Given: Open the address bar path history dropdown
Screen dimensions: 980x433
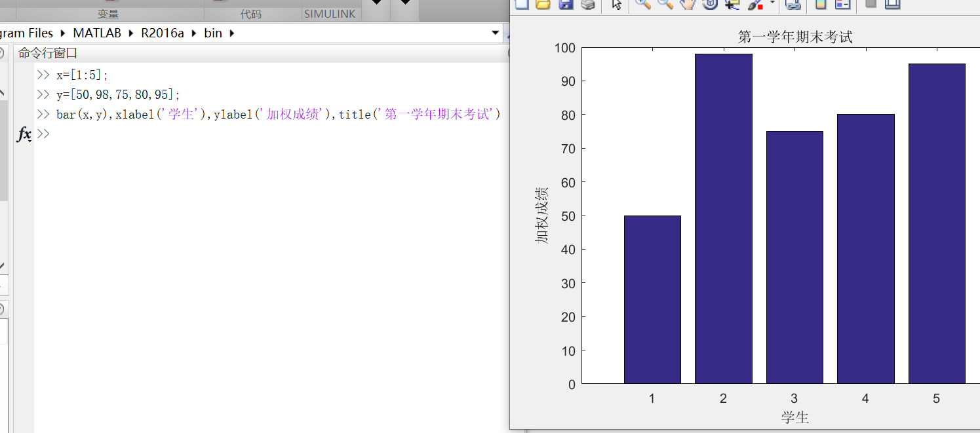Looking at the screenshot, I should (x=495, y=33).
